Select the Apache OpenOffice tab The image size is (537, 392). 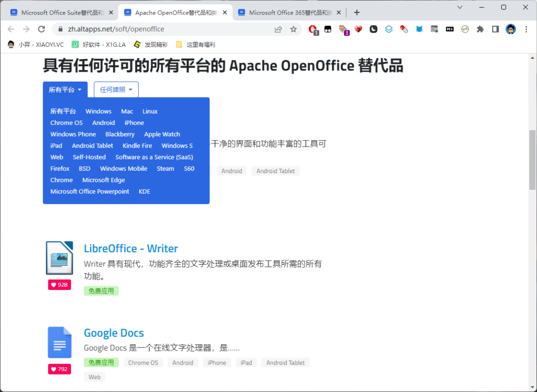176,12
